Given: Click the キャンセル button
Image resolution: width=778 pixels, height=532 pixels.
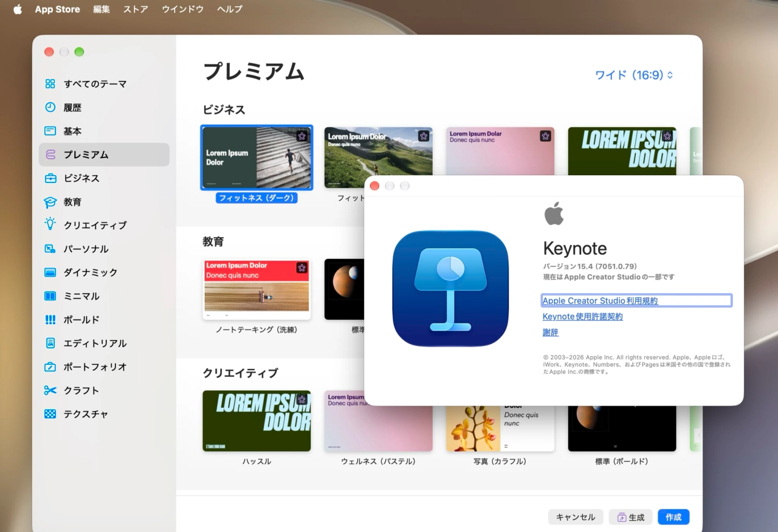Looking at the screenshot, I should [x=576, y=517].
